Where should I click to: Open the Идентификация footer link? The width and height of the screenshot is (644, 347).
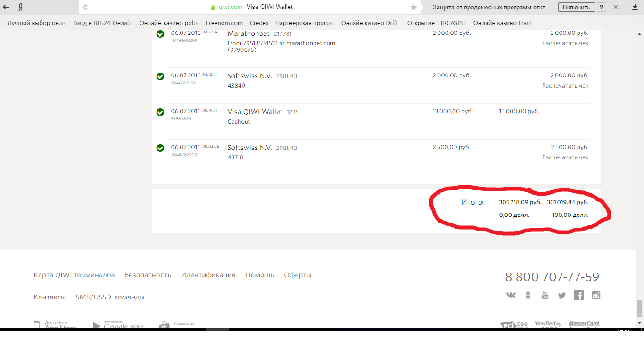click(x=208, y=275)
